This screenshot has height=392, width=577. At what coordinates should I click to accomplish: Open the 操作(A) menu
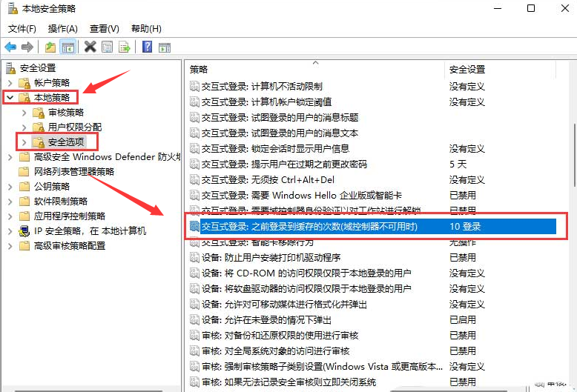click(63, 29)
